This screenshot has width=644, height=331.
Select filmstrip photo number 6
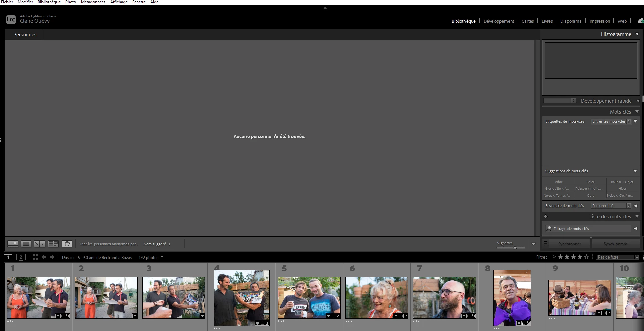(x=377, y=298)
